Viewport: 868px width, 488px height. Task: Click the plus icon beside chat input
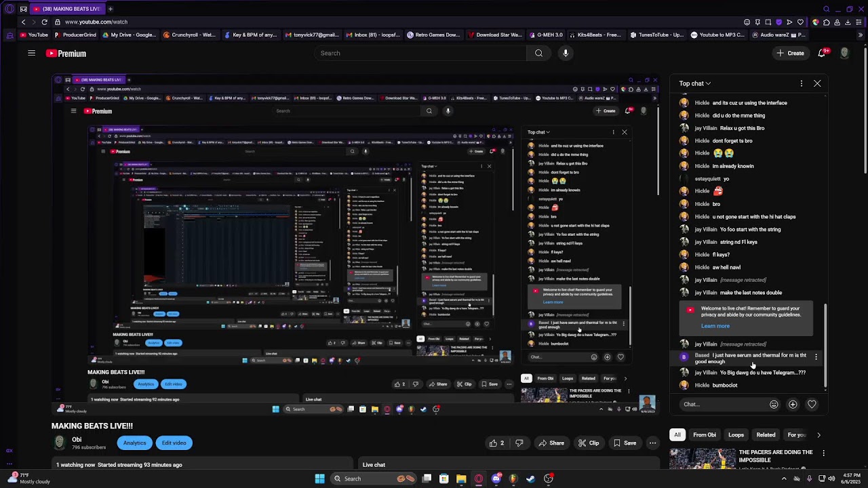(793, 405)
